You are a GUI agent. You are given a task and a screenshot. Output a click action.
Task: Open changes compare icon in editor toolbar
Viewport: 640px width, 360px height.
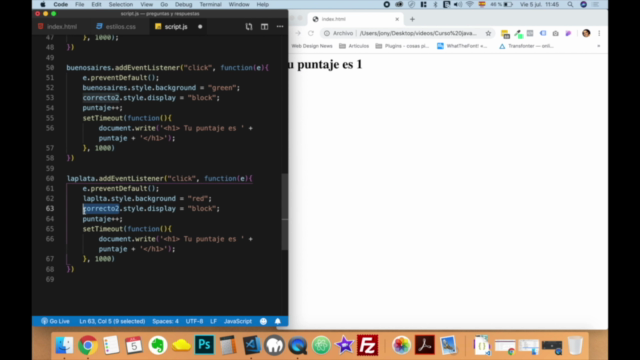[249, 27]
